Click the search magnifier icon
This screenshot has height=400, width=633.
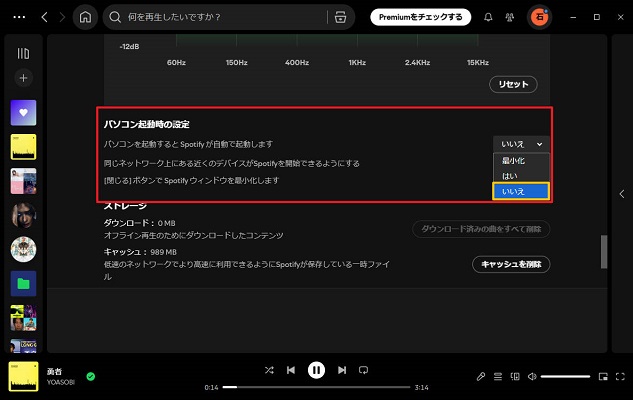[x=115, y=17]
